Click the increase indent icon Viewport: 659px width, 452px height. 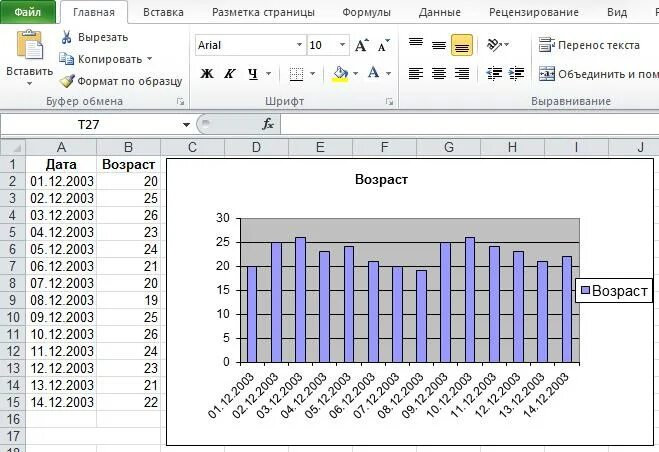coord(516,74)
